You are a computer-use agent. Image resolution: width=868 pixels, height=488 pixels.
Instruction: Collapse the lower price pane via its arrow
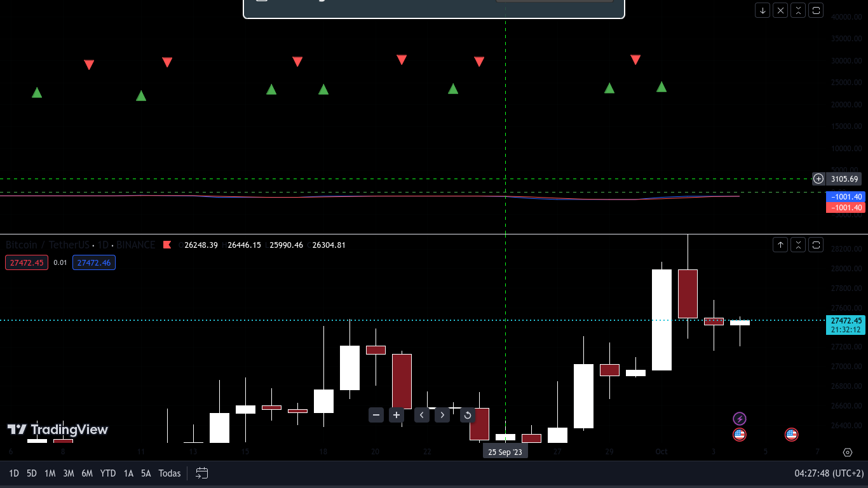coord(780,245)
